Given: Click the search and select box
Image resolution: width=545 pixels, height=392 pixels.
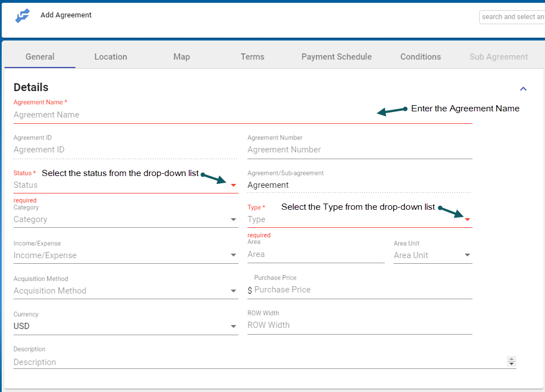Looking at the screenshot, I should (512, 17).
